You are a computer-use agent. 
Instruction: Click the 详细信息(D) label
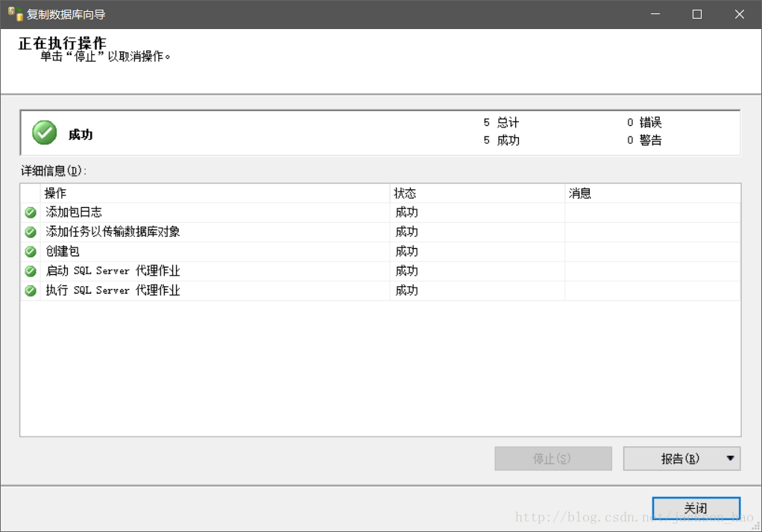coord(54,171)
